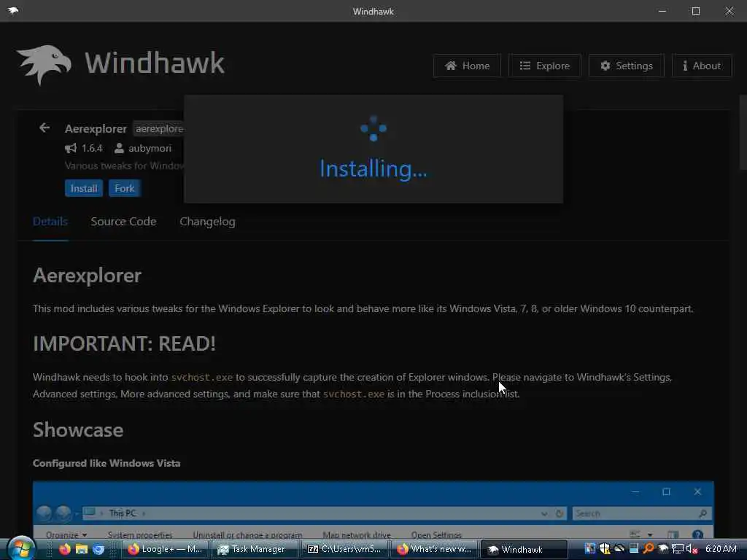Viewport: 747px width, 560px height.
Task: Open the orange magnifier search tray icon
Action: pyautogui.click(x=648, y=548)
